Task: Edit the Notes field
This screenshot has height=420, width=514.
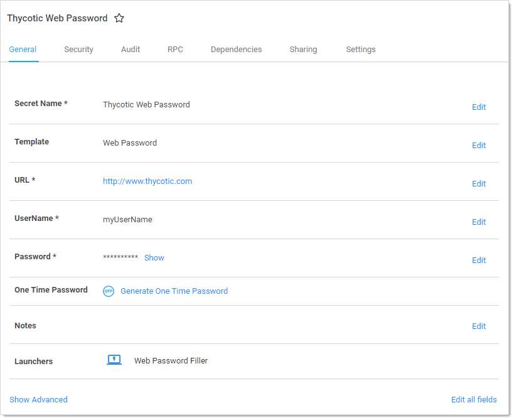Action: (479, 326)
